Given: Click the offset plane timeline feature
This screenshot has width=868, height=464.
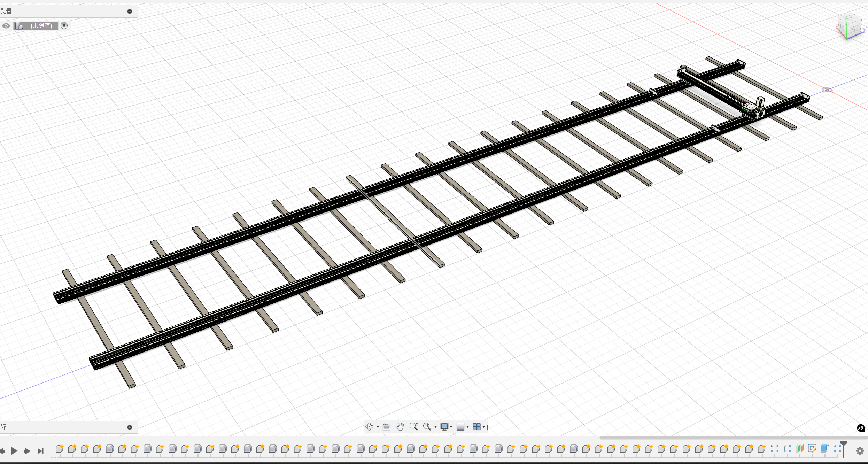Looking at the screenshot, I should click(800, 449).
